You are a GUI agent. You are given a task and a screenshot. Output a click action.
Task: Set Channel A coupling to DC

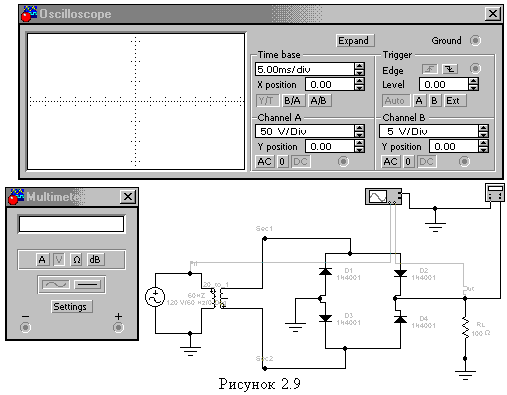point(300,162)
